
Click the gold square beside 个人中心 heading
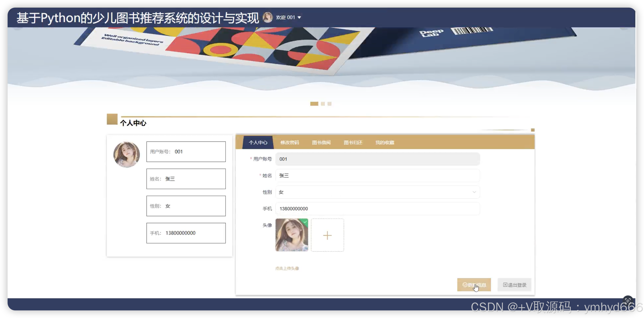(x=112, y=119)
